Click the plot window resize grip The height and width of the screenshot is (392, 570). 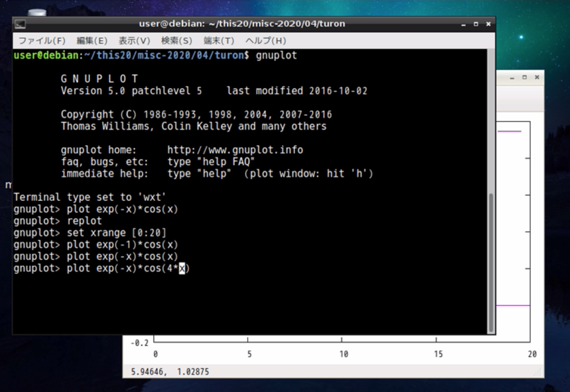coord(537,372)
